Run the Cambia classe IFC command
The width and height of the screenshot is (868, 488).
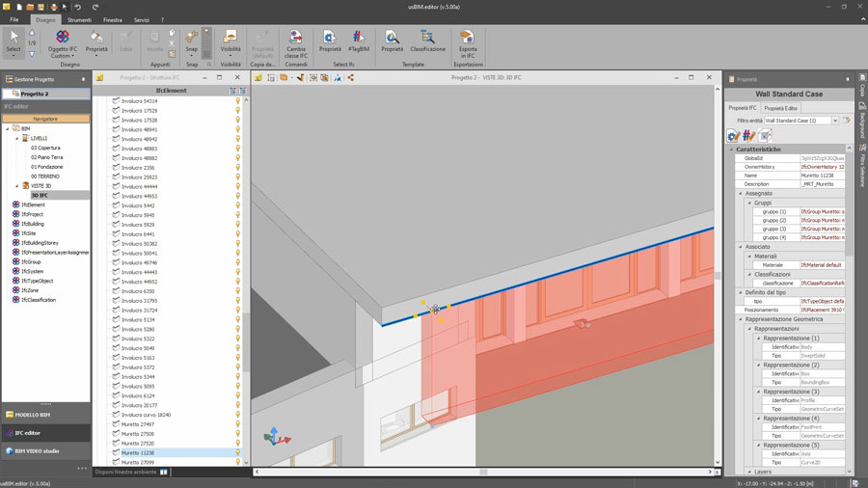point(296,43)
